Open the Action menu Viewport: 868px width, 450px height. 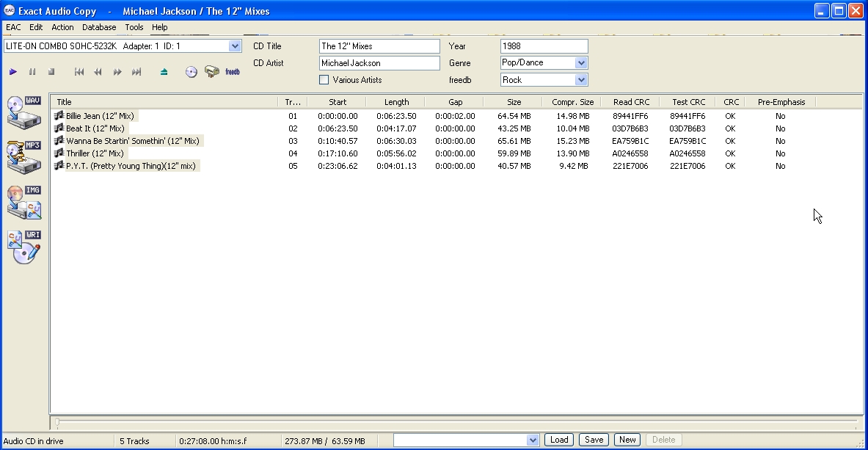point(62,27)
